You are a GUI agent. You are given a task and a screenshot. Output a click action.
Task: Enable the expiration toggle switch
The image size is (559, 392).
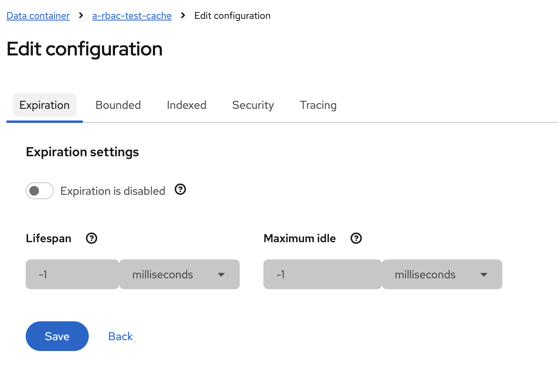coord(39,191)
